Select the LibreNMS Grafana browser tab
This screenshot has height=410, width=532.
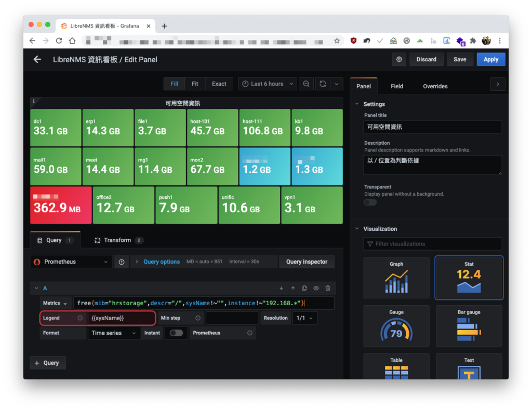point(104,26)
